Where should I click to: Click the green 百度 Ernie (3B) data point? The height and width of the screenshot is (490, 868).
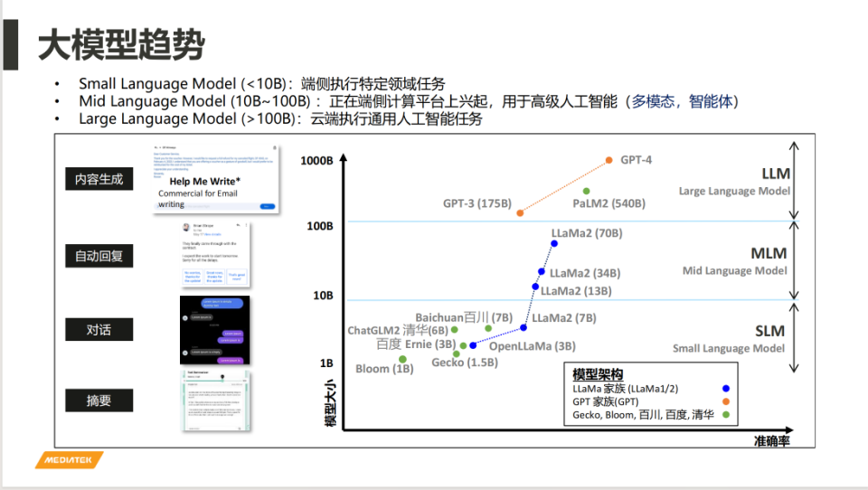pyautogui.click(x=463, y=345)
